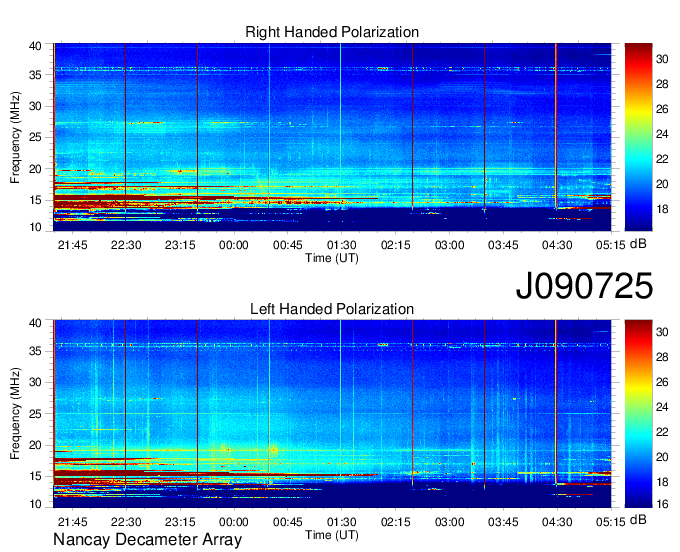Image resolution: width=680 pixels, height=552 pixels.
Task: Click the "26" dB label on Left Handed colorbar
Action: point(662,382)
